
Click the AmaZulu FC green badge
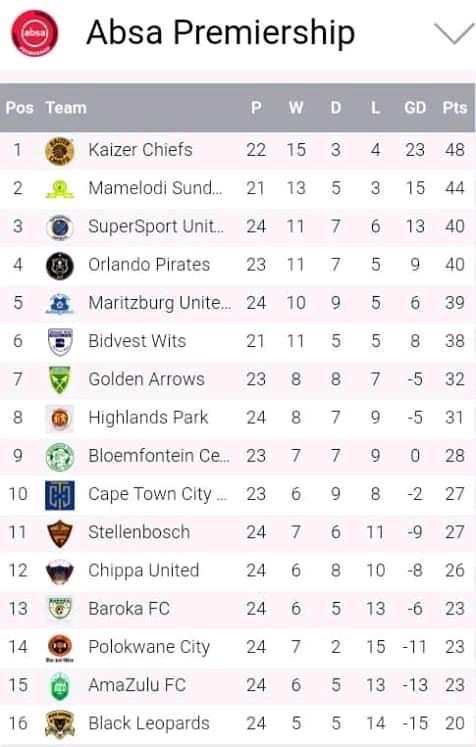[60, 686]
